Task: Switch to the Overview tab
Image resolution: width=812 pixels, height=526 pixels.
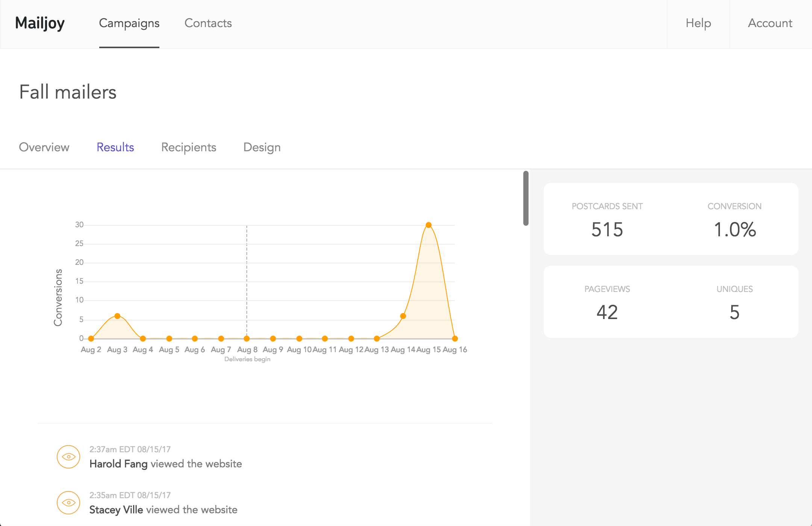Action: pyautogui.click(x=44, y=147)
